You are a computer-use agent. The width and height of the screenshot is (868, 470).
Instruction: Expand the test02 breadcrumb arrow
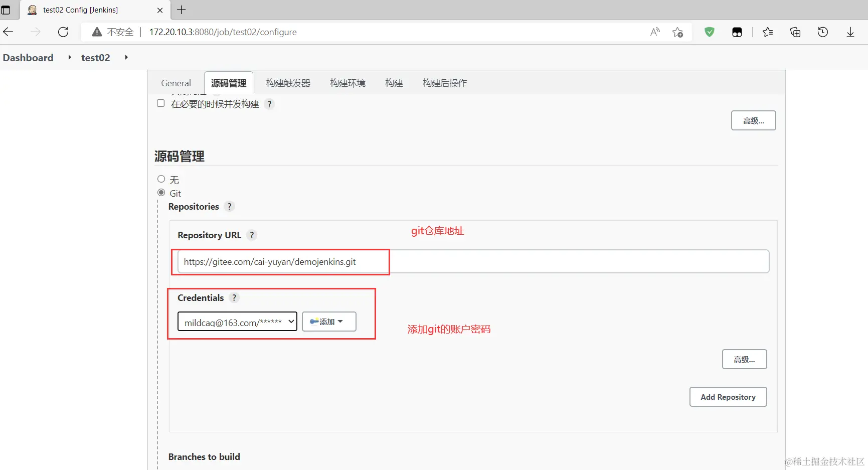coord(126,57)
